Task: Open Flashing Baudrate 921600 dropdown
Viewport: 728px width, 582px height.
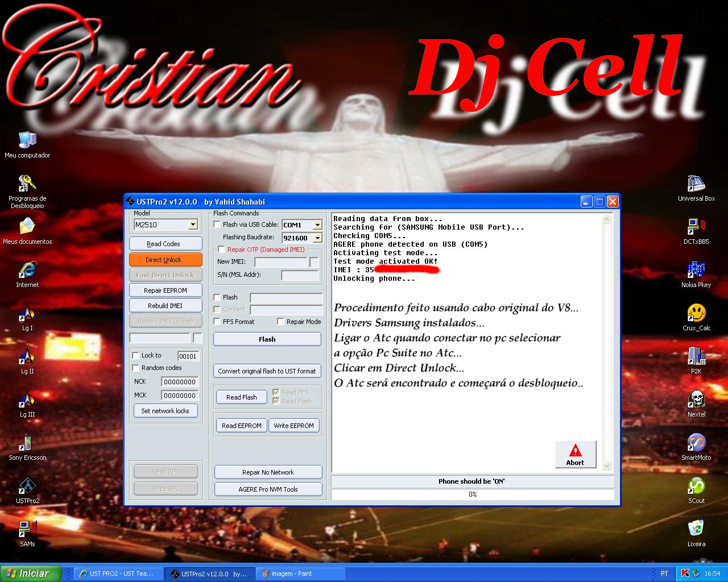Action: click(x=317, y=238)
